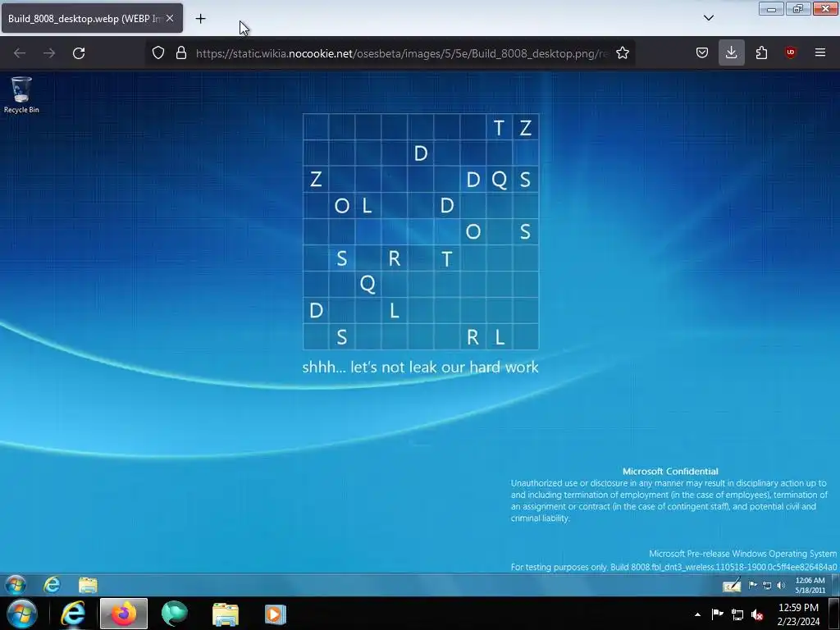
Task: Close the Build_8008_desktop.webp tab
Action: [x=170, y=18]
